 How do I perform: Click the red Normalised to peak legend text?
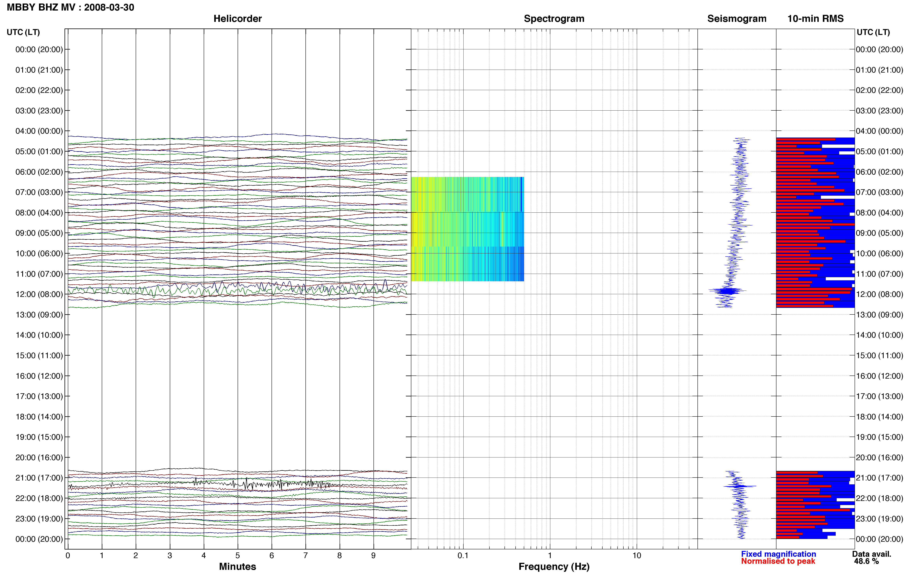pyautogui.click(x=778, y=561)
